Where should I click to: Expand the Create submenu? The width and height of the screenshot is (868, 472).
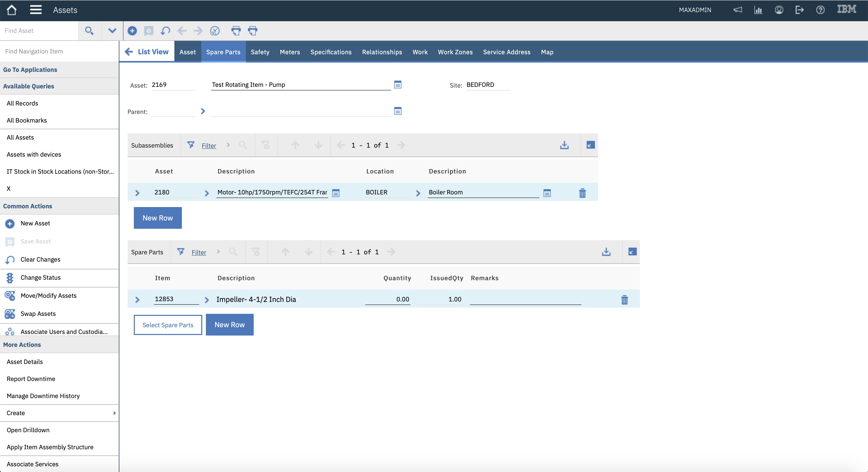[114, 413]
